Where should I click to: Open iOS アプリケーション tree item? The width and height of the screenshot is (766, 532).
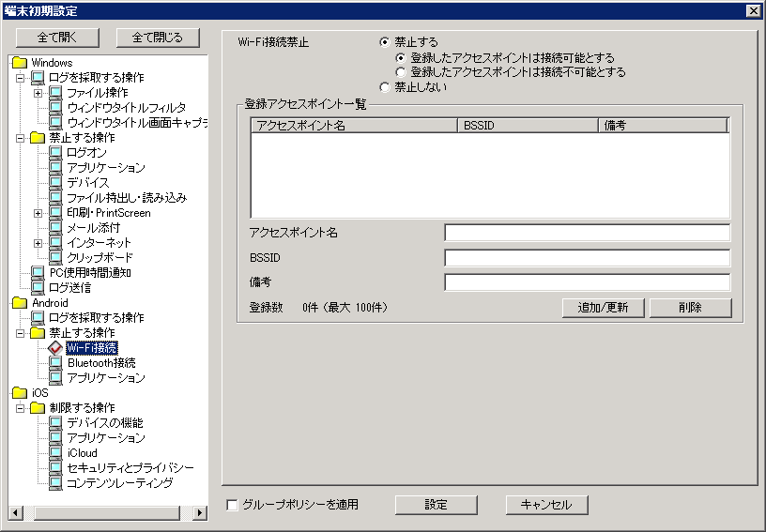(x=106, y=438)
